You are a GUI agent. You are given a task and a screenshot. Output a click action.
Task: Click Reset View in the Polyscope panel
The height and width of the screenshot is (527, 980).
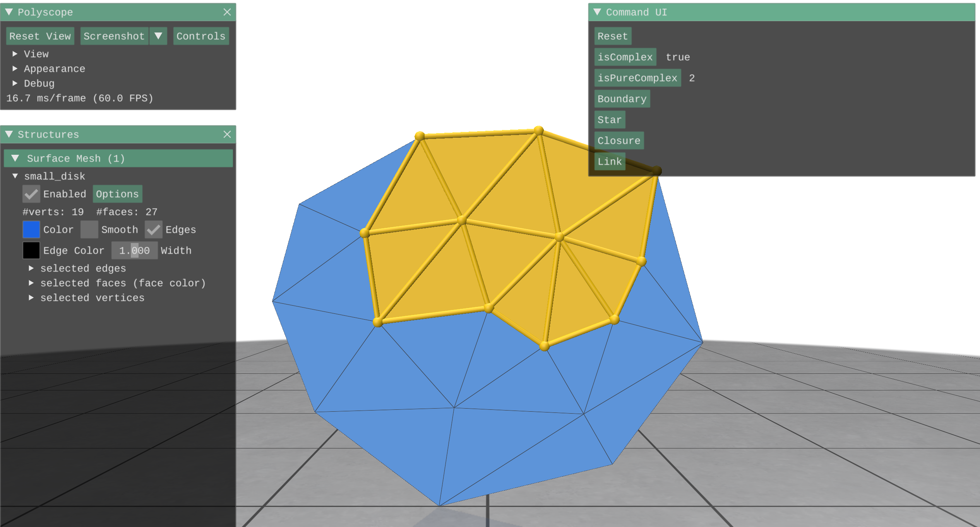tap(39, 36)
